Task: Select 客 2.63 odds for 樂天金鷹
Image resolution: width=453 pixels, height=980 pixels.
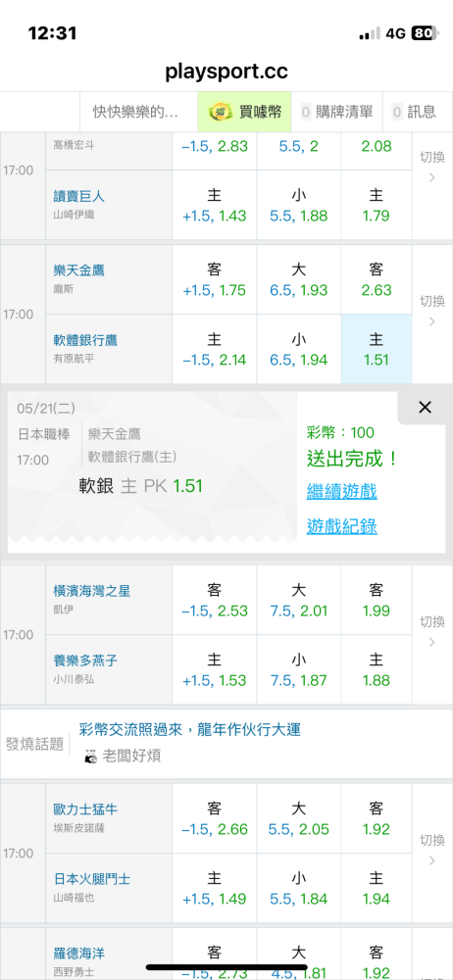Action: 377,279
